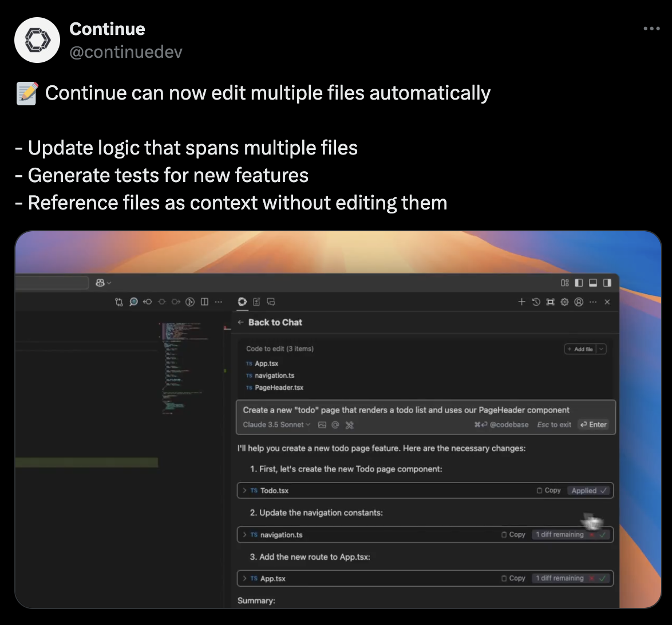
Task: Click the @codebase shortcut label
Action: [501, 425]
